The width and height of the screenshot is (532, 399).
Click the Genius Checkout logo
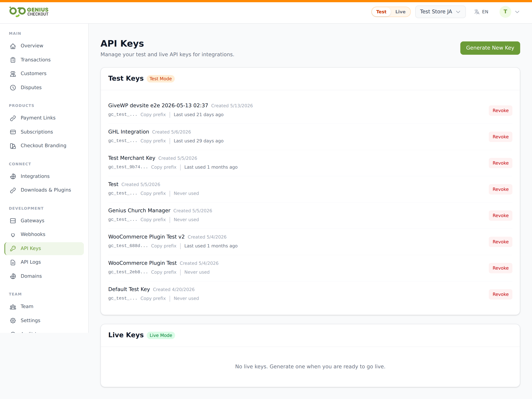(x=29, y=12)
